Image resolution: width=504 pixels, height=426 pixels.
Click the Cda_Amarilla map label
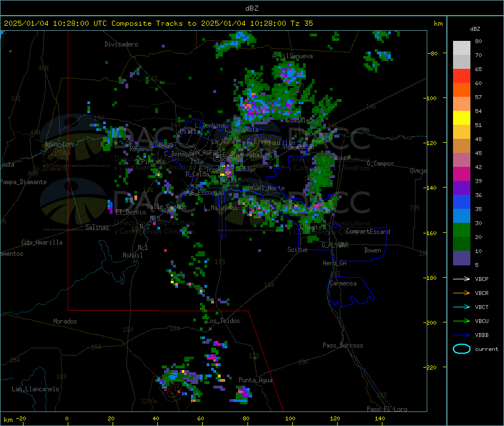[x=42, y=242]
